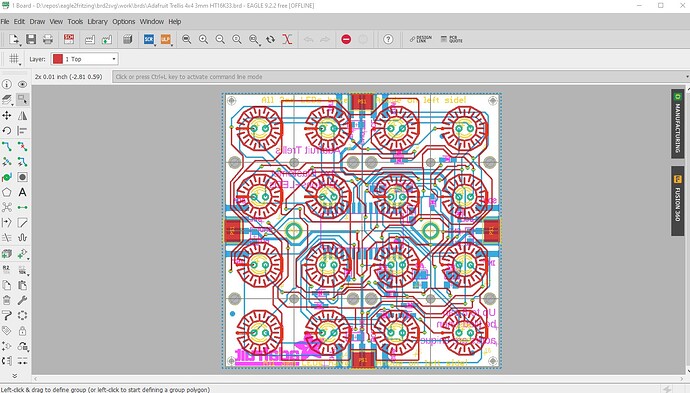690x393 pixels.
Task: Open the zoom select dropdown arrow
Action: (260, 44)
